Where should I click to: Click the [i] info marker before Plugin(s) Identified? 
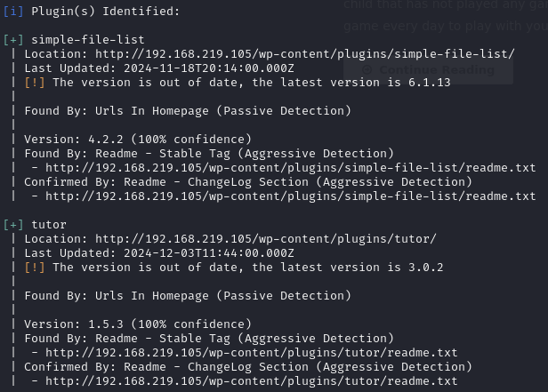tap(12, 11)
